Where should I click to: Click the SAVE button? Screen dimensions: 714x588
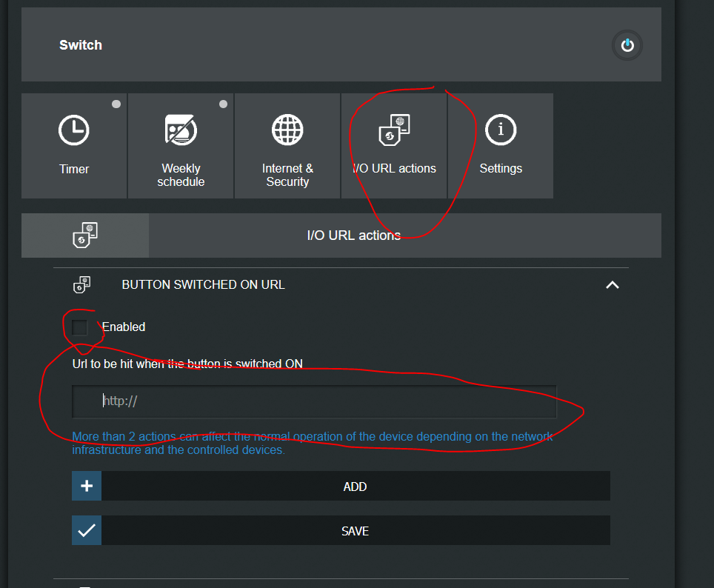point(341,530)
